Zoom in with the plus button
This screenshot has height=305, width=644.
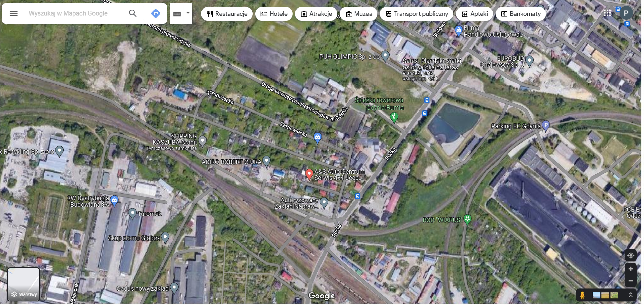pyautogui.click(x=630, y=269)
